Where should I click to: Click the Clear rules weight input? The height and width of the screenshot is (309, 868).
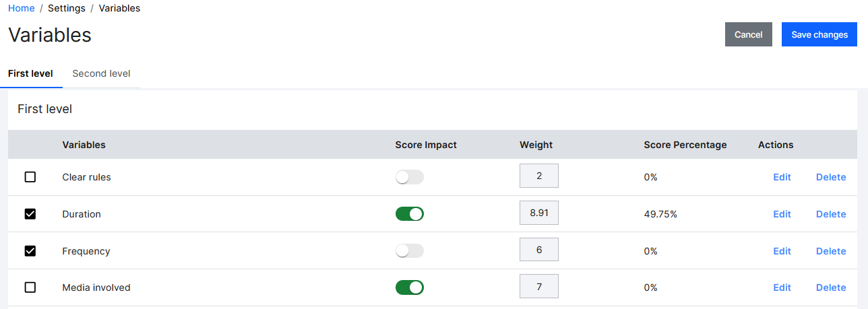(x=539, y=176)
